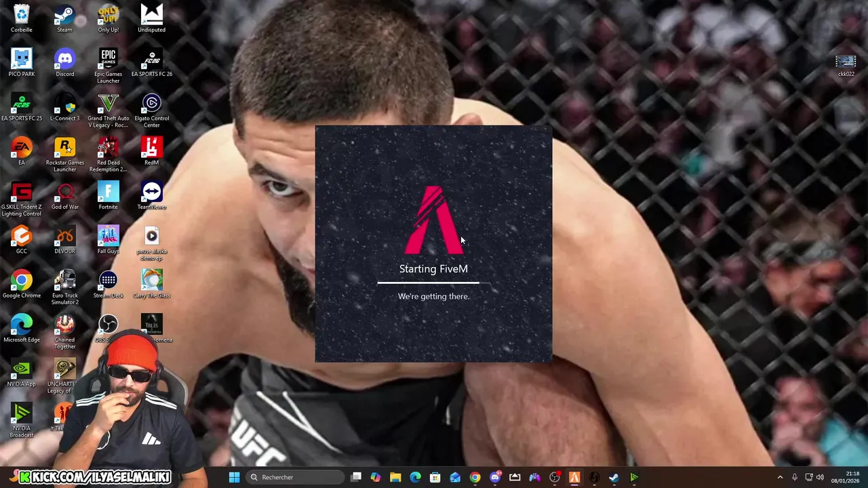Open the volume control in the tray
The width and height of the screenshot is (868, 488).
[x=821, y=477]
